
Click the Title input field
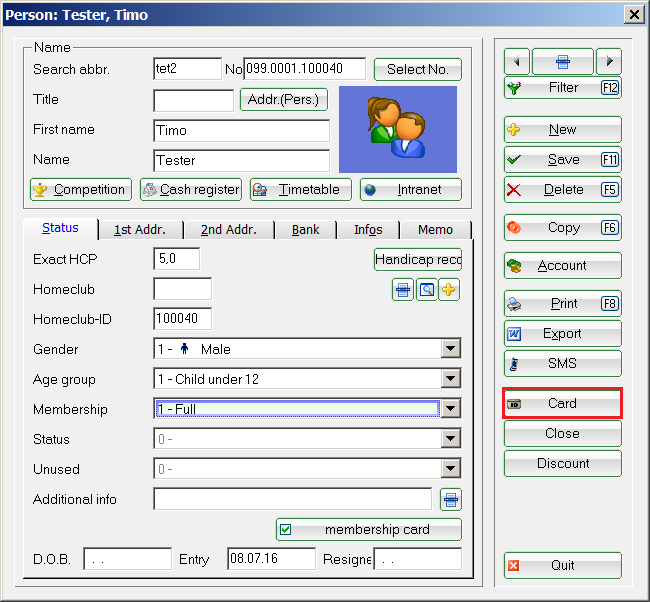(194, 101)
